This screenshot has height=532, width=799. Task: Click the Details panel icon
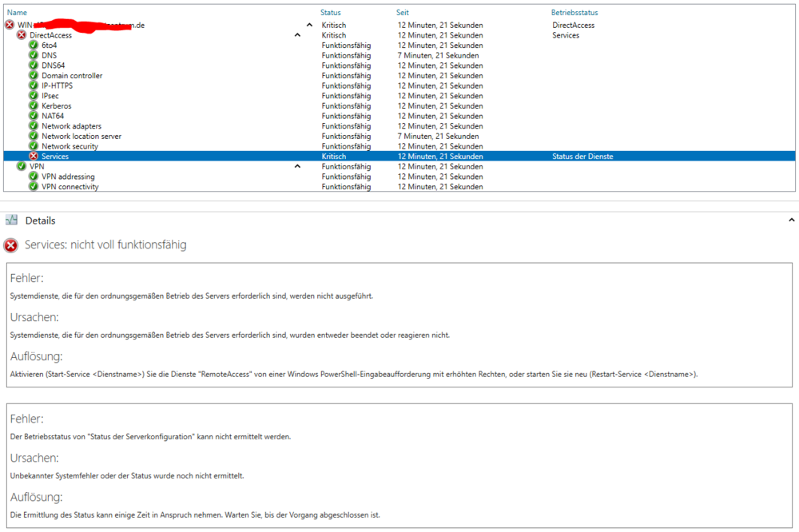tap(11, 220)
